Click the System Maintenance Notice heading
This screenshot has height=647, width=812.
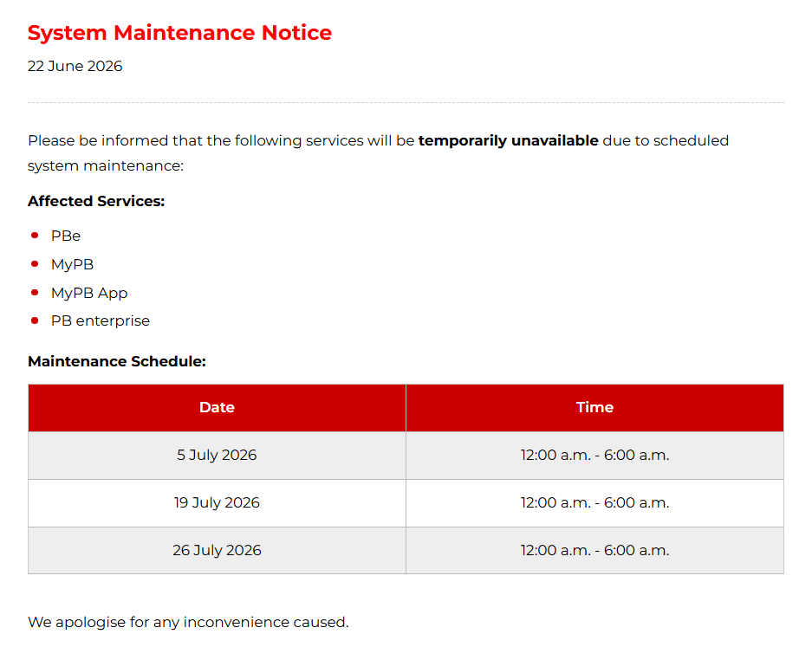point(179,33)
